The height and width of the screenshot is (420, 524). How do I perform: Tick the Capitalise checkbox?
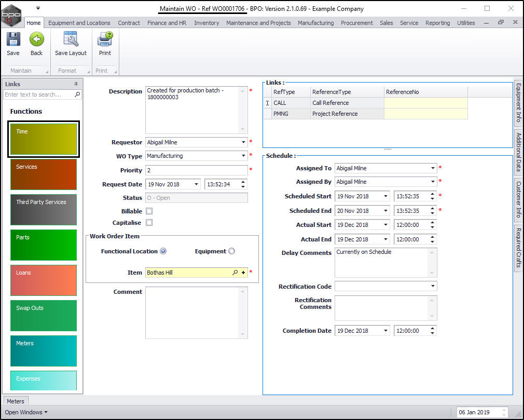click(x=149, y=223)
